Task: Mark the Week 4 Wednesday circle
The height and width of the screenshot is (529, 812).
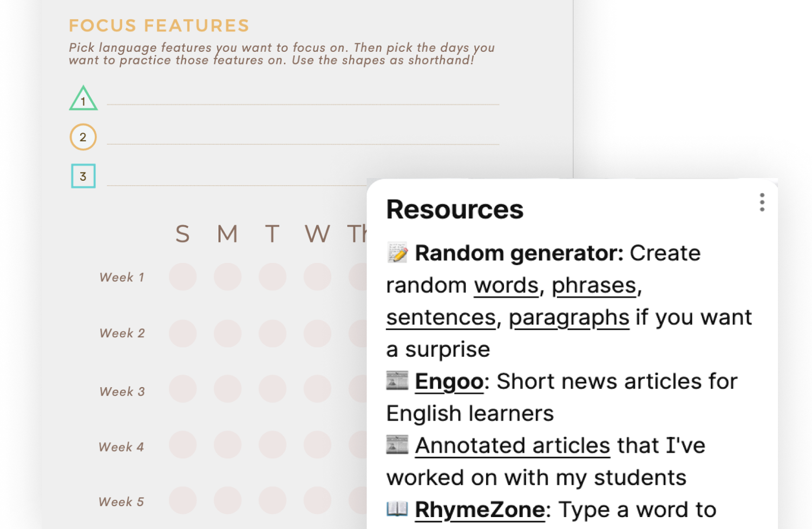Action: point(317,445)
